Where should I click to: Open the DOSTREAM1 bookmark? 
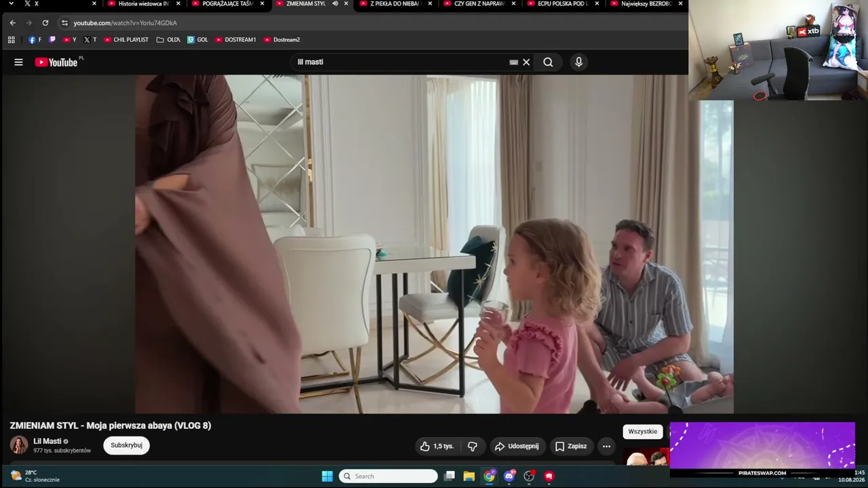click(235, 40)
